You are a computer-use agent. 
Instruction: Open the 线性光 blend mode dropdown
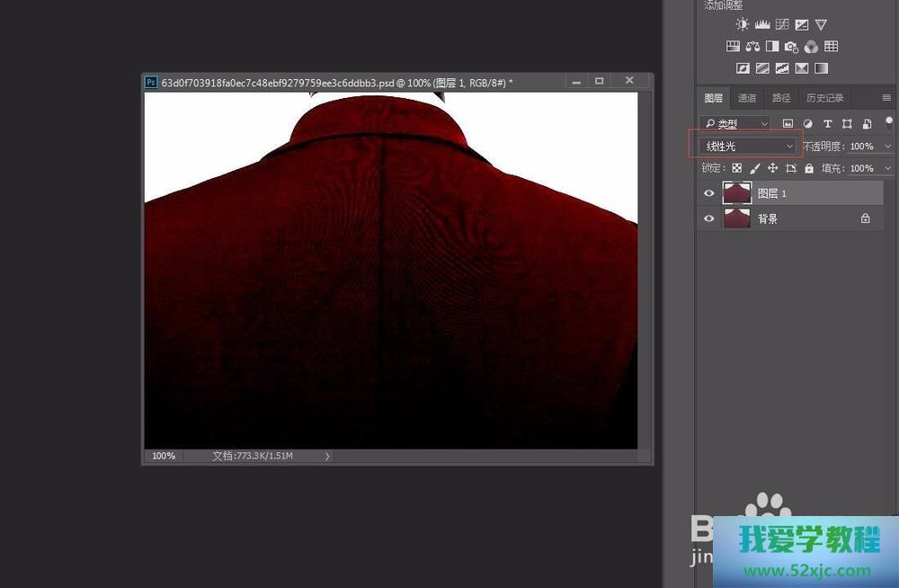pos(747,146)
